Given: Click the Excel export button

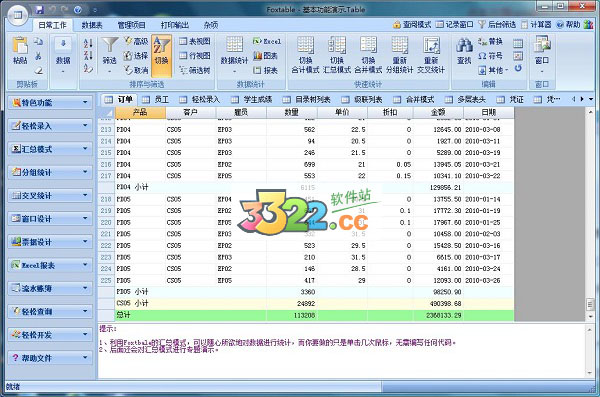Looking at the screenshot, I should coord(267,41).
